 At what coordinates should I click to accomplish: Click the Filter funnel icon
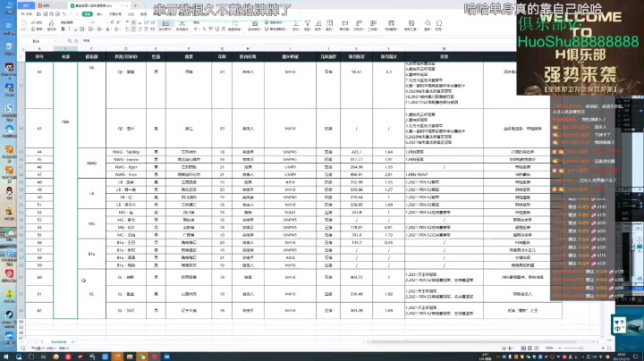pyautogui.click(x=308, y=23)
